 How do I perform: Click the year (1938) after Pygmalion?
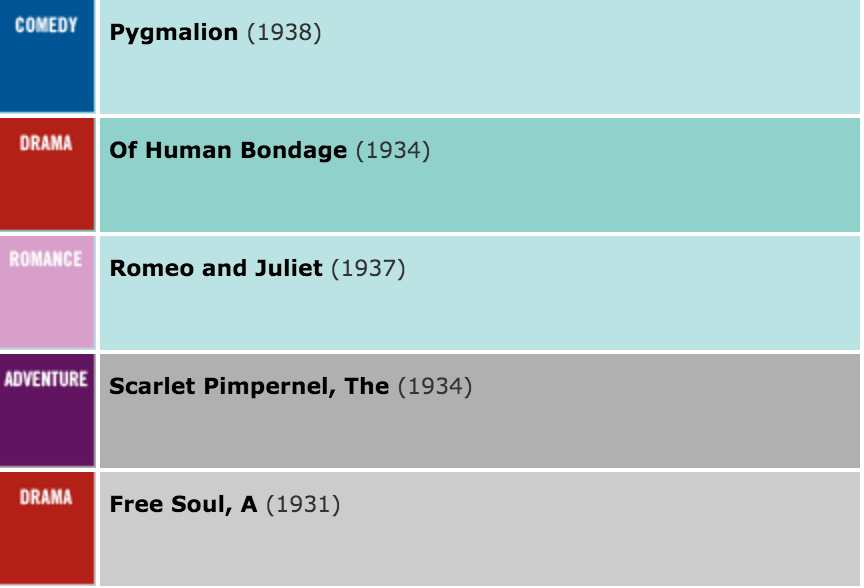tap(284, 33)
